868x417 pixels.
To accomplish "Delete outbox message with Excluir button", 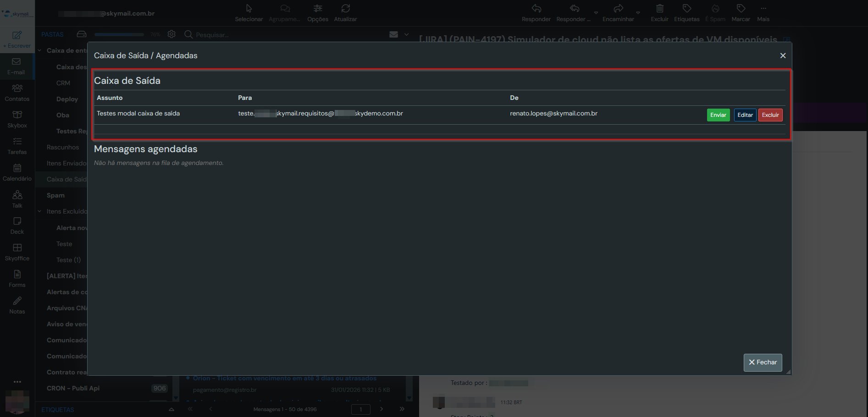I will [x=770, y=115].
